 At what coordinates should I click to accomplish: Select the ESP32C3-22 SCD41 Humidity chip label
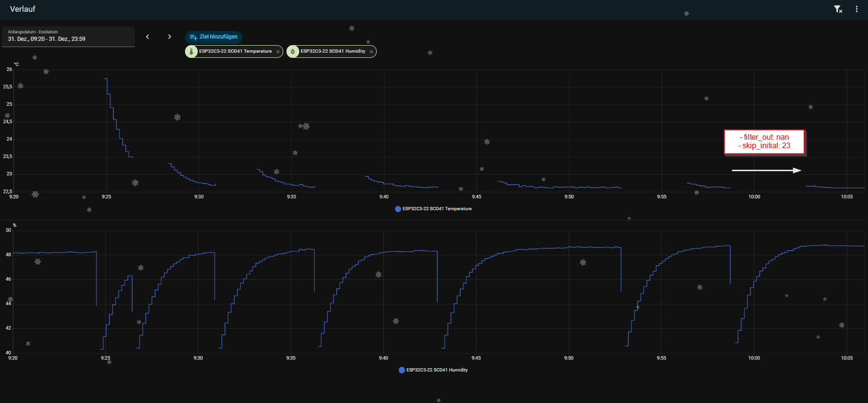coord(333,51)
